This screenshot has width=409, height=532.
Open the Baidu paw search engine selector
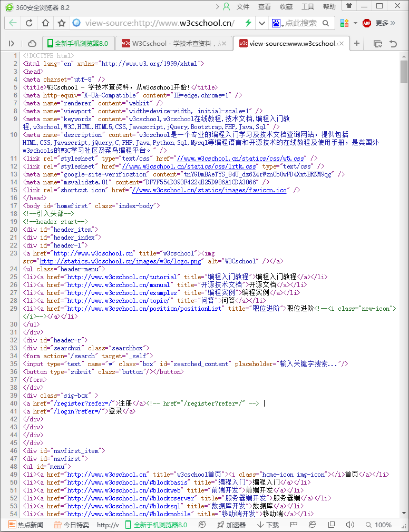(277, 23)
